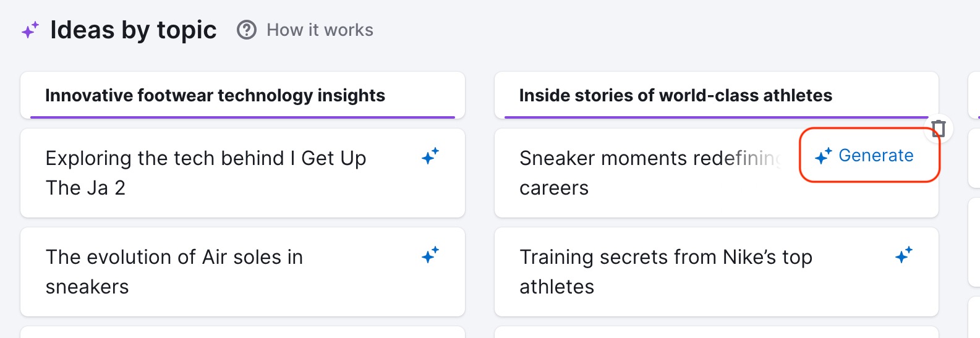Select Innovative footwear technology insights topic header
Screen dimensions: 980x338
(x=215, y=95)
